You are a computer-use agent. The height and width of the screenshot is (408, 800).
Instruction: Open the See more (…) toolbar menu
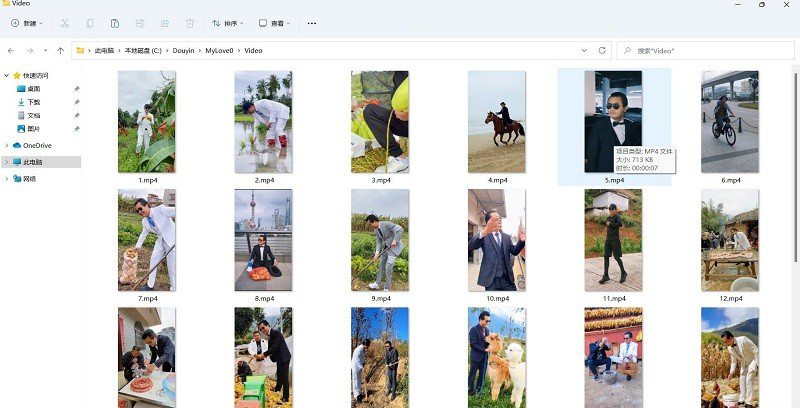[312, 23]
